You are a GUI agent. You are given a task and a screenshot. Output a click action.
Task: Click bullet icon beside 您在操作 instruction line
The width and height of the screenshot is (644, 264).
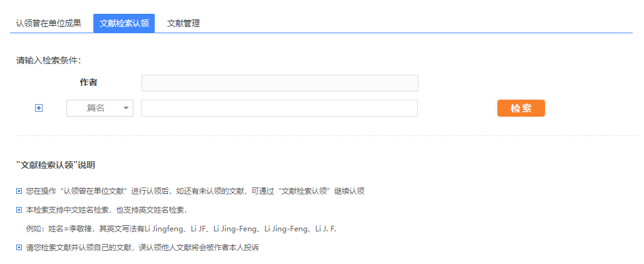click(19, 191)
